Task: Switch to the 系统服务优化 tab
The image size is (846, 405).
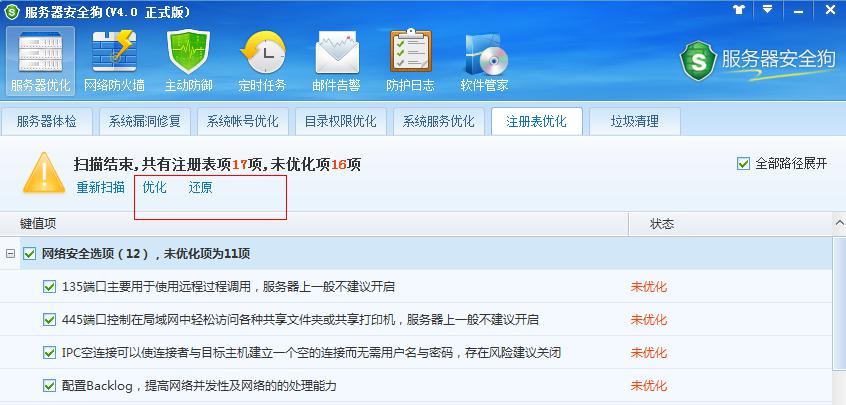Action: pyautogui.click(x=439, y=121)
